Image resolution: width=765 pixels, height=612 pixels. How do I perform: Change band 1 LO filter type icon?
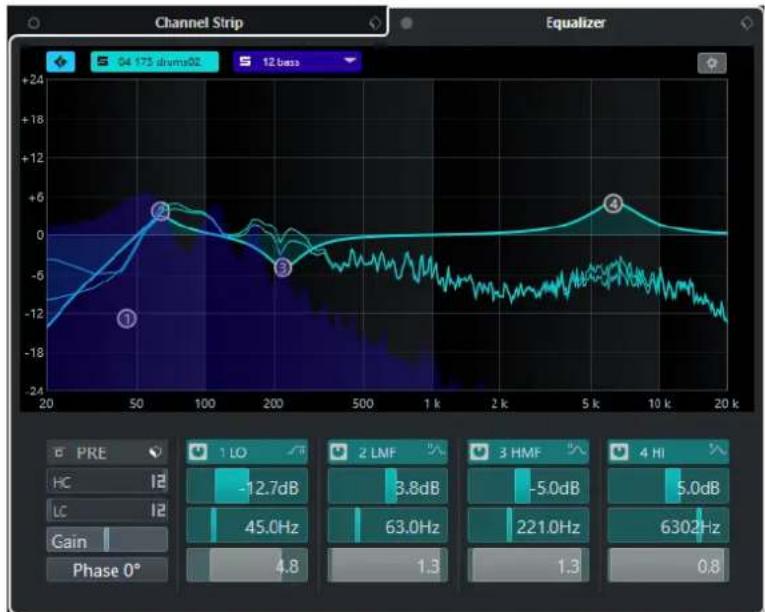click(x=297, y=451)
